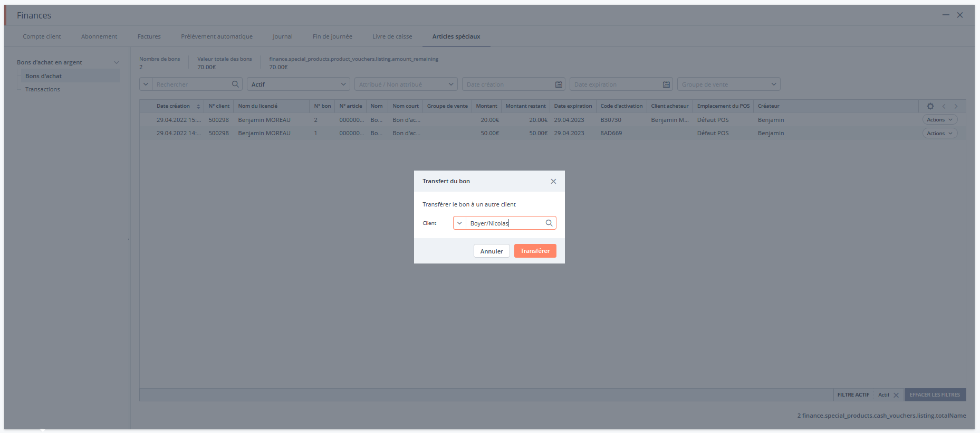This screenshot has width=980, height=433.
Task: Click the Montant restant column header
Action: [525, 106]
